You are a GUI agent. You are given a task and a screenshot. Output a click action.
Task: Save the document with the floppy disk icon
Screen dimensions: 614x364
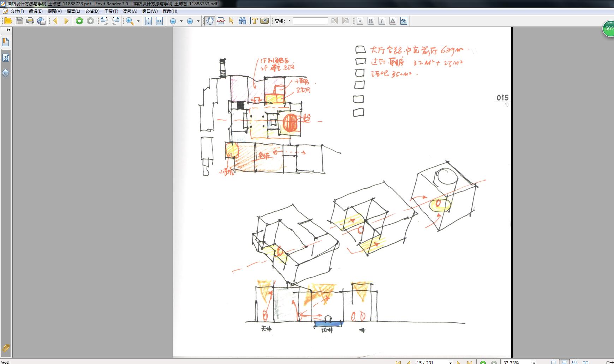pyautogui.click(x=19, y=21)
